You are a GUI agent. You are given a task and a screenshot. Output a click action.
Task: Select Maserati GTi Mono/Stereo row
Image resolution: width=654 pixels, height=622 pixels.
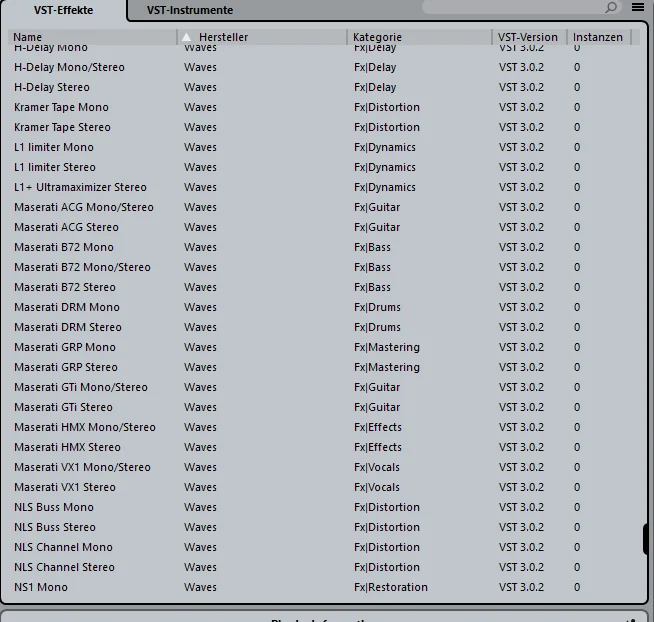324,388
